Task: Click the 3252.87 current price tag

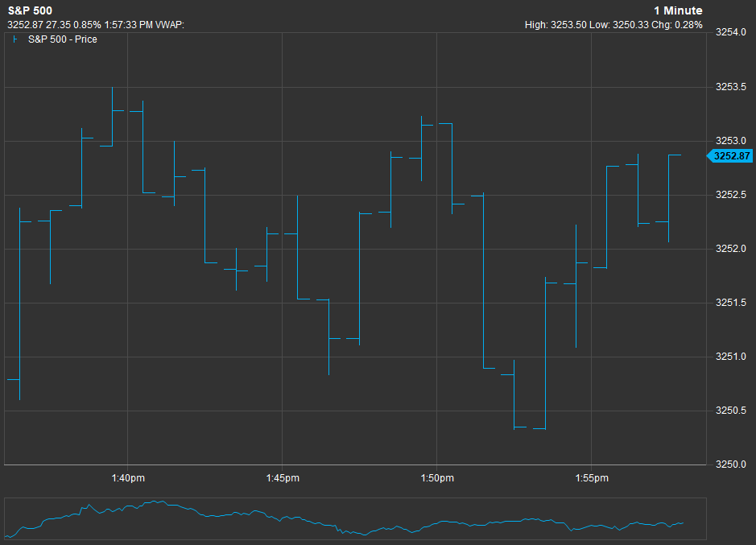Action: (x=730, y=156)
